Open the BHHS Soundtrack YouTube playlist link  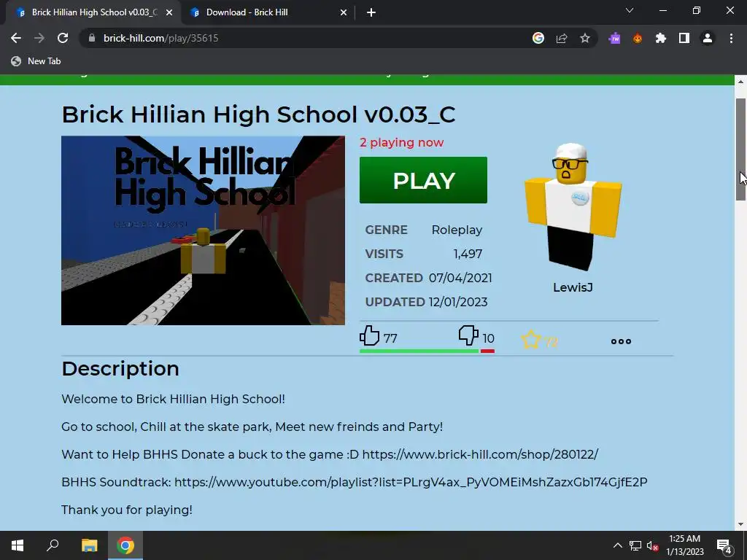411,482
